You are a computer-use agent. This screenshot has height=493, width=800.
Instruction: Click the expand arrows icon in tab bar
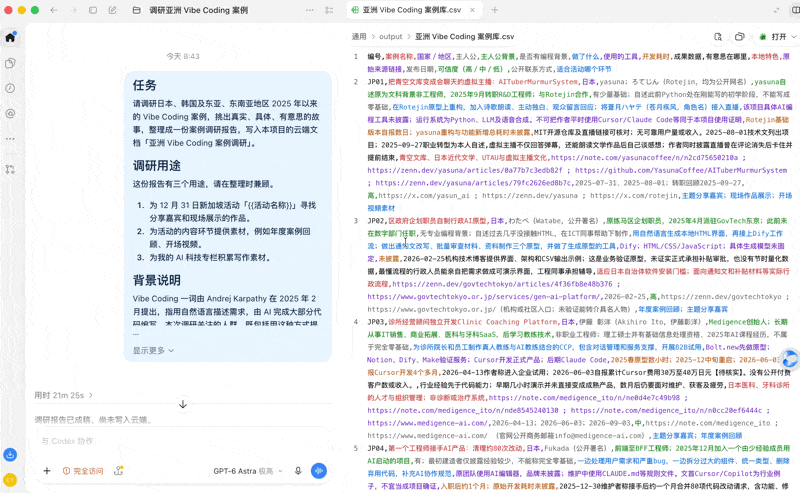coord(777,10)
